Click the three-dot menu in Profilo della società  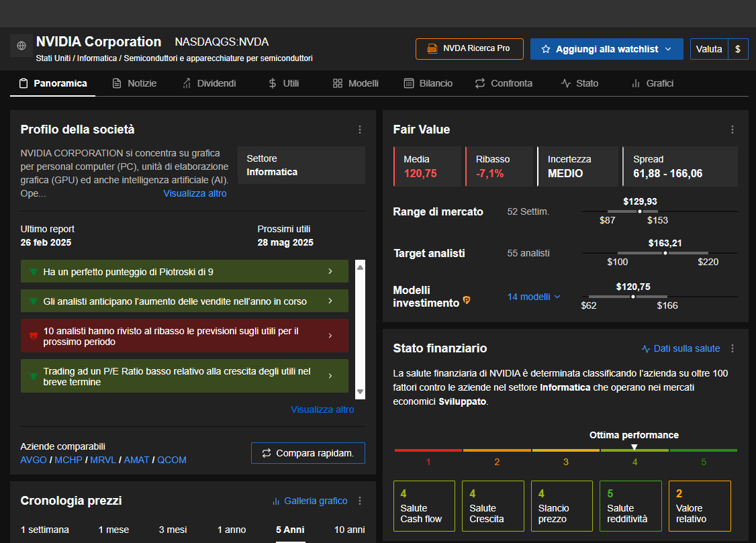pyautogui.click(x=360, y=130)
